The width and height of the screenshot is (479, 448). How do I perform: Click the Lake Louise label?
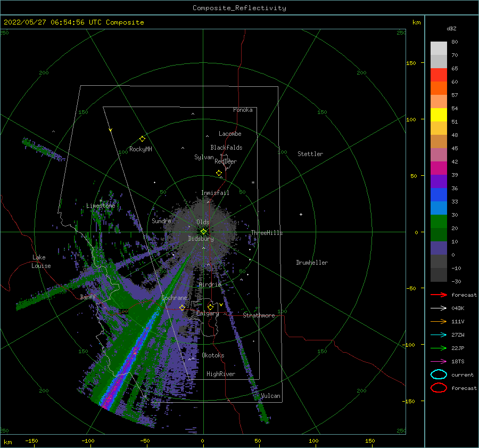pyautogui.click(x=42, y=262)
